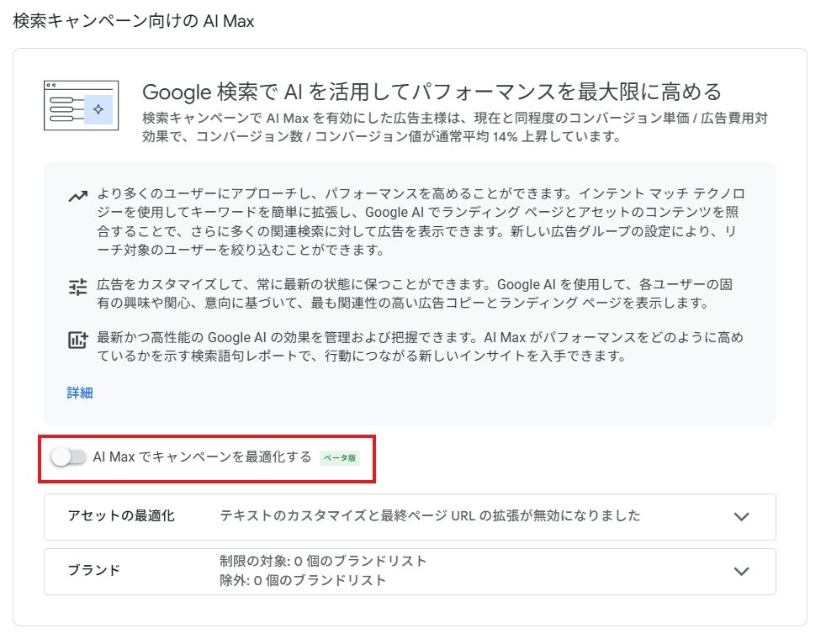Click the trending-up arrow icon
This screenshot has height=644, width=826.
(x=78, y=197)
